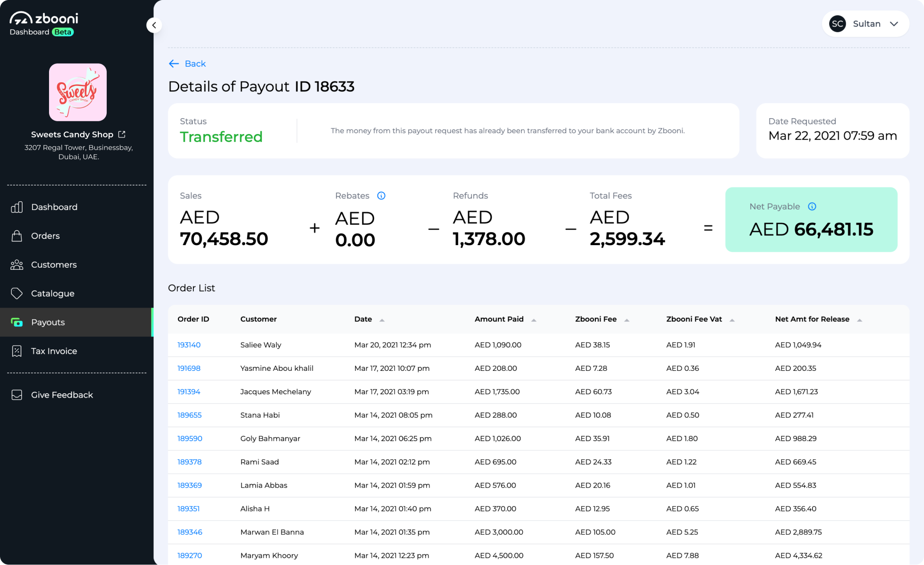Select the Payouts menu item

pos(48,322)
